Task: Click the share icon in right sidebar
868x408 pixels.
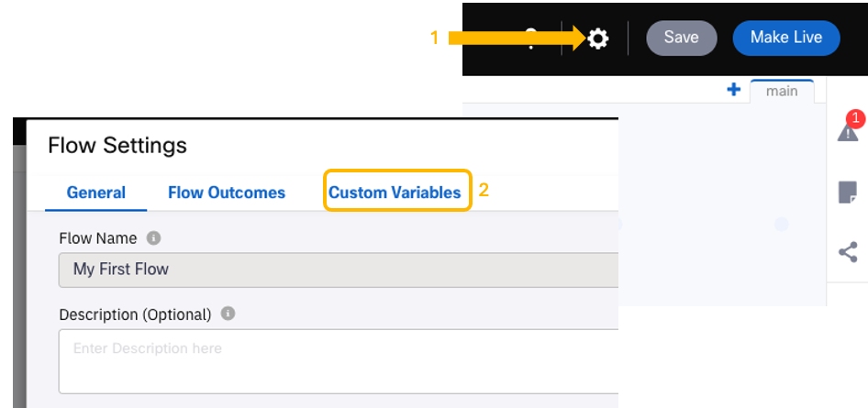Action: pyautogui.click(x=848, y=252)
